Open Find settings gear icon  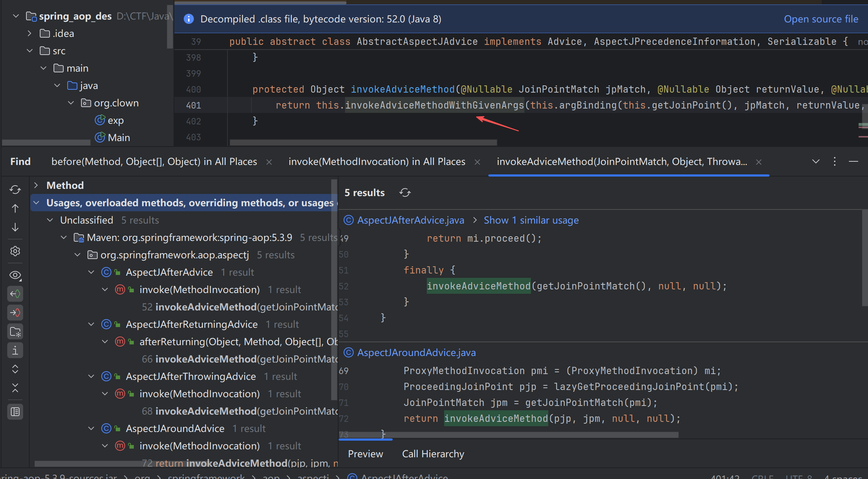(x=15, y=251)
